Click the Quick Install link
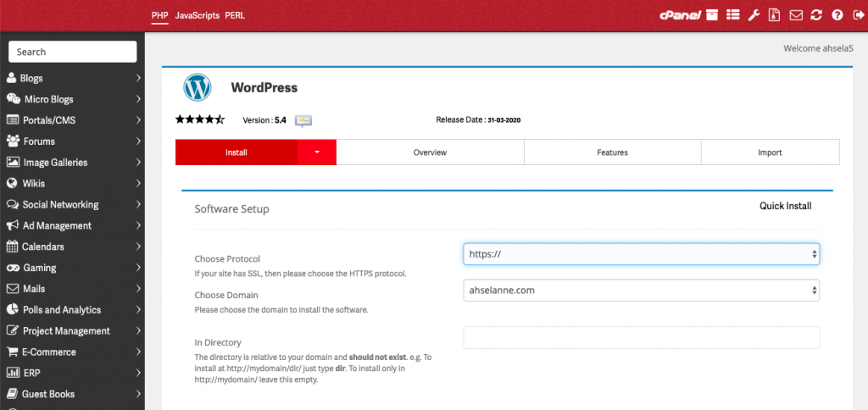 point(786,206)
